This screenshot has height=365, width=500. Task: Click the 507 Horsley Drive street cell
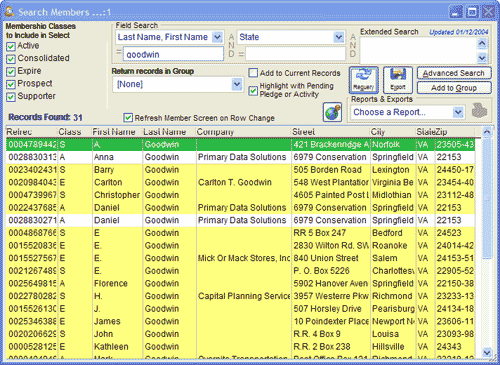[331, 309]
